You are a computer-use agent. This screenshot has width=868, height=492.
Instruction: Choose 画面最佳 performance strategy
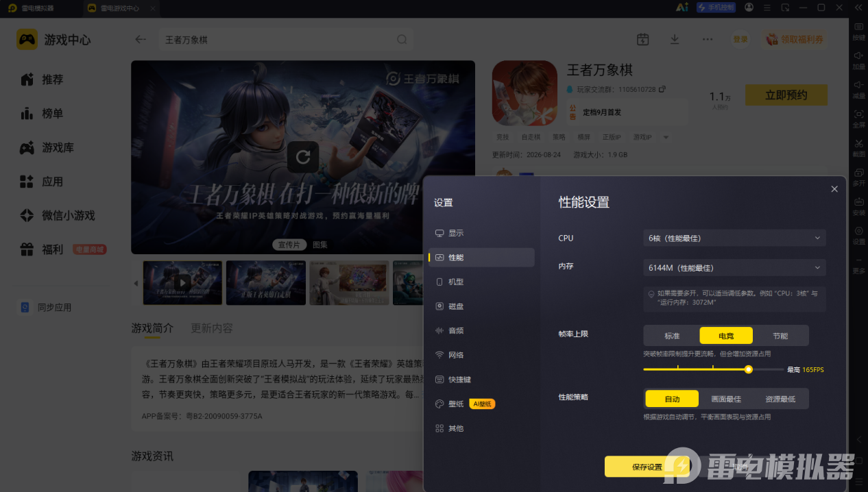click(x=726, y=399)
